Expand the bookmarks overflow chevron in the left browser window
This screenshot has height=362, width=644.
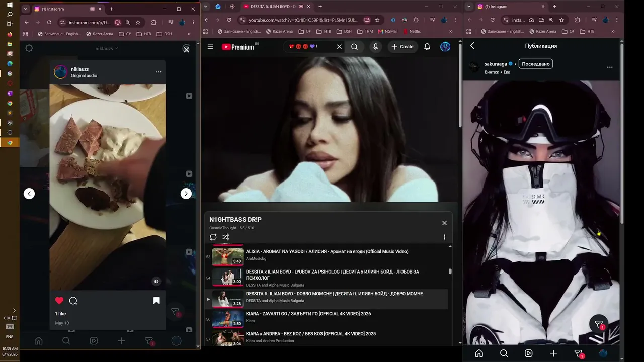tap(189, 34)
